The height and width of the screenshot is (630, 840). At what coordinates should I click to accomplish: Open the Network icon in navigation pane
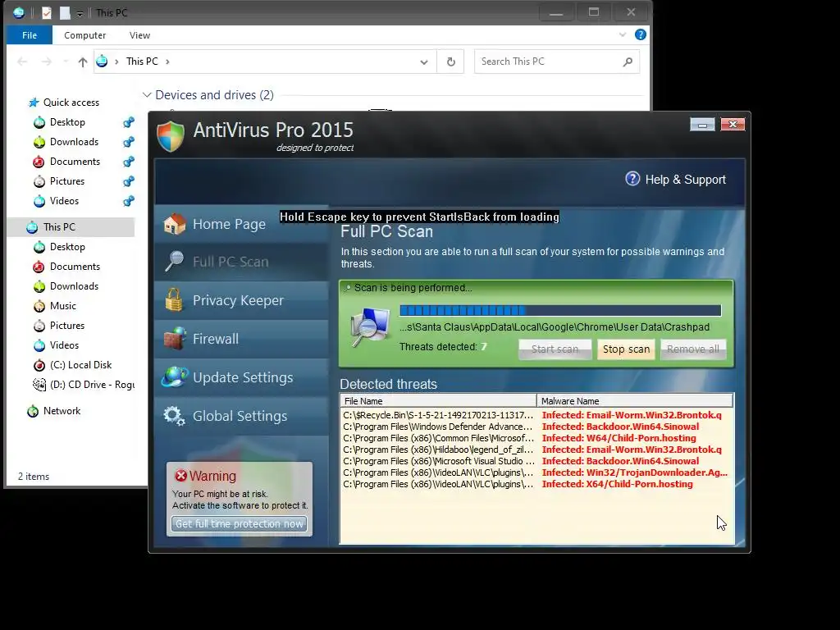pos(33,411)
